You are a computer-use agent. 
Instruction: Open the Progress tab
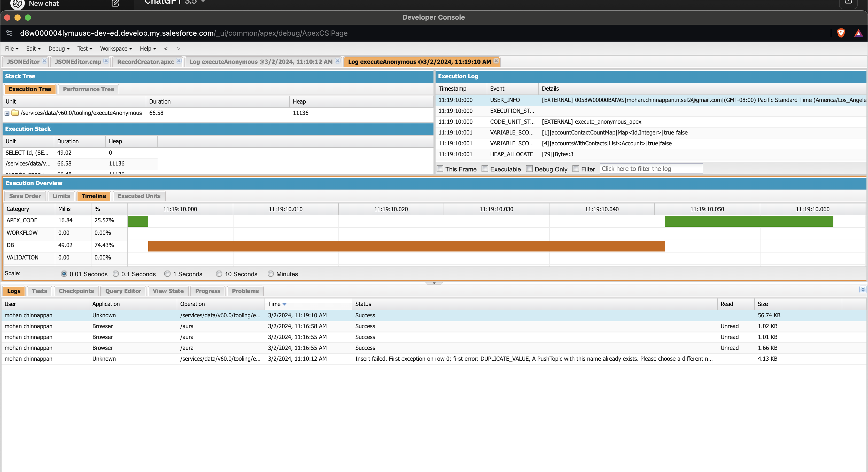pyautogui.click(x=207, y=291)
